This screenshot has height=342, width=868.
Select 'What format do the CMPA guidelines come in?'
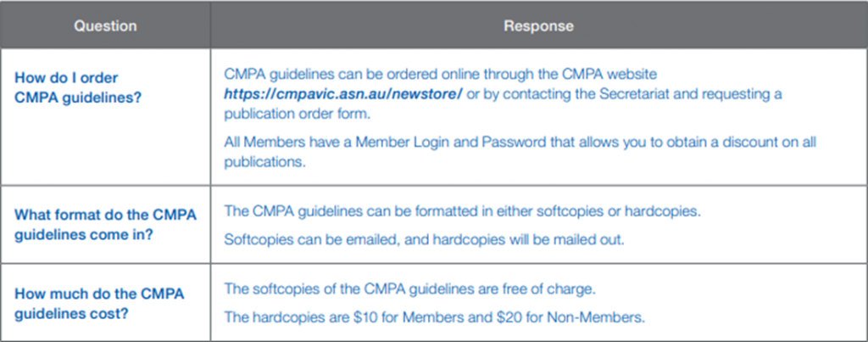tap(105, 225)
